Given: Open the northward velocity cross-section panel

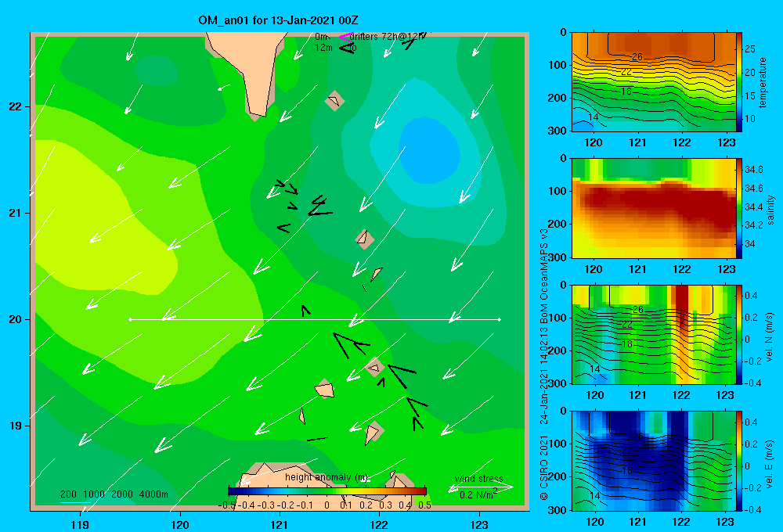Looking at the screenshot, I should click(654, 334).
